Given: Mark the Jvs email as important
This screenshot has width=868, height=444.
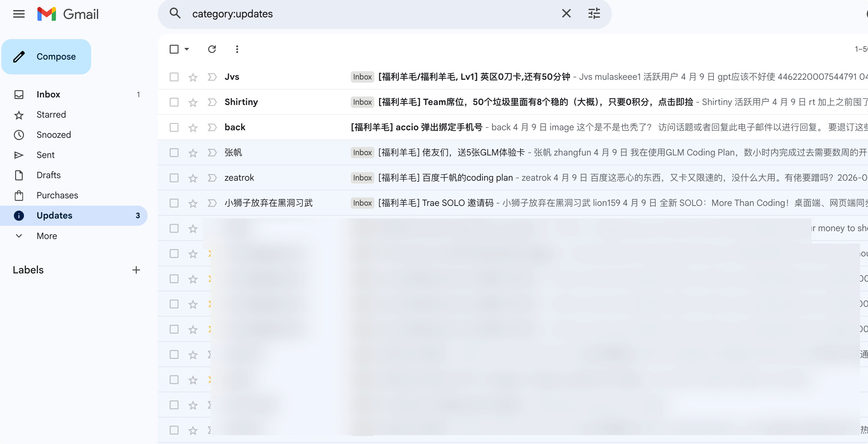Looking at the screenshot, I should click(x=212, y=77).
